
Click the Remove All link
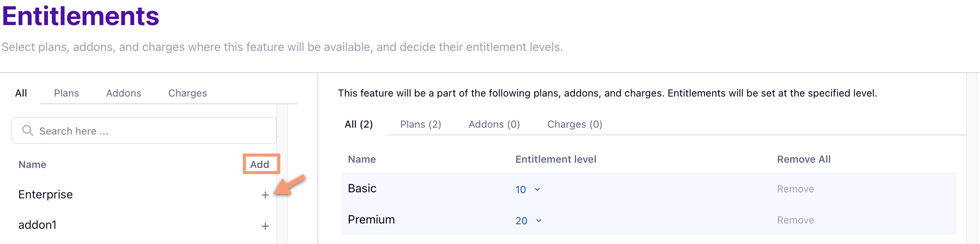point(804,159)
